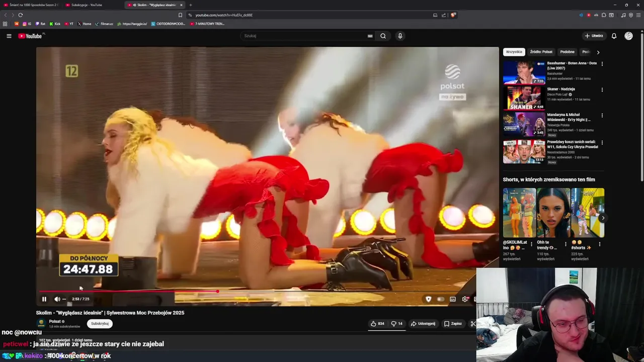
Task: Open the 7-MINUTOWY TREN... bookmark
Action: click(207, 24)
